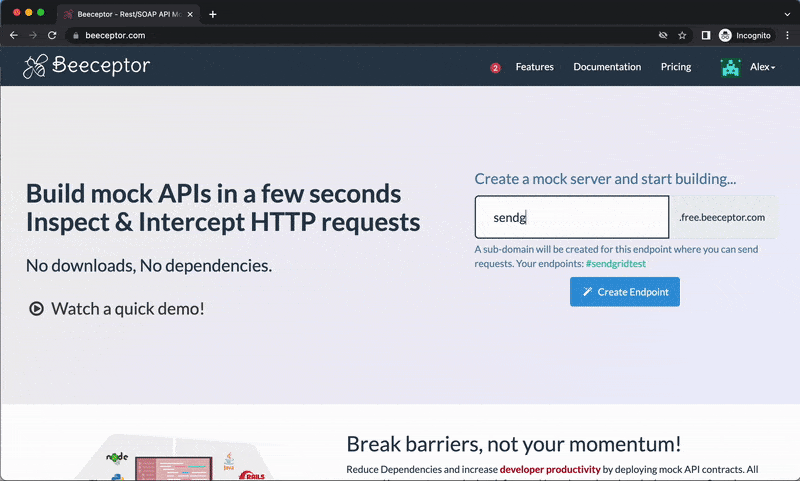Go to the Pricing page
Image resolution: width=800 pixels, height=481 pixels.
pyautogui.click(x=676, y=67)
